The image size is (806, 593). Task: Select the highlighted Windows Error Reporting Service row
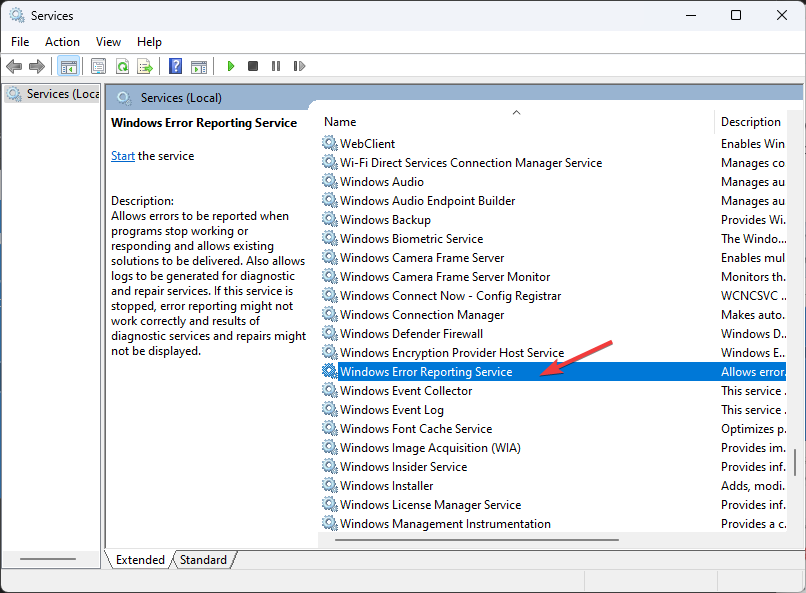[x=554, y=372]
